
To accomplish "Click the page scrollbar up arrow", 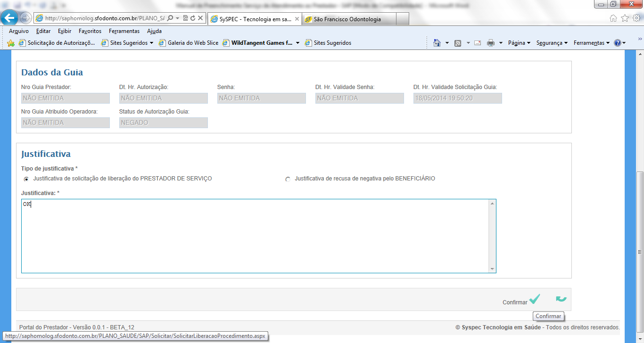I will click(x=640, y=54).
